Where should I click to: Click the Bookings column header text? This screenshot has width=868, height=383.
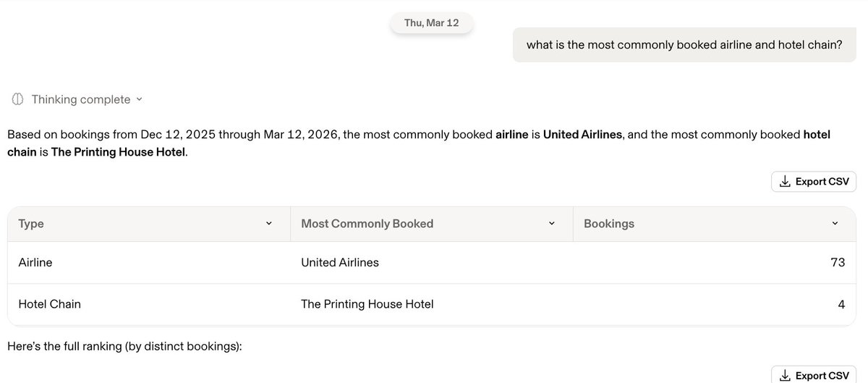(x=608, y=224)
